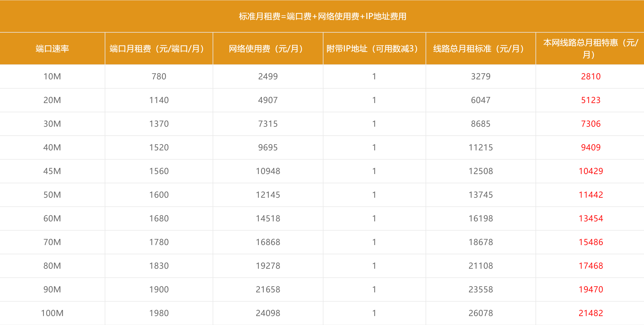Click red special price 9409

[x=591, y=147]
